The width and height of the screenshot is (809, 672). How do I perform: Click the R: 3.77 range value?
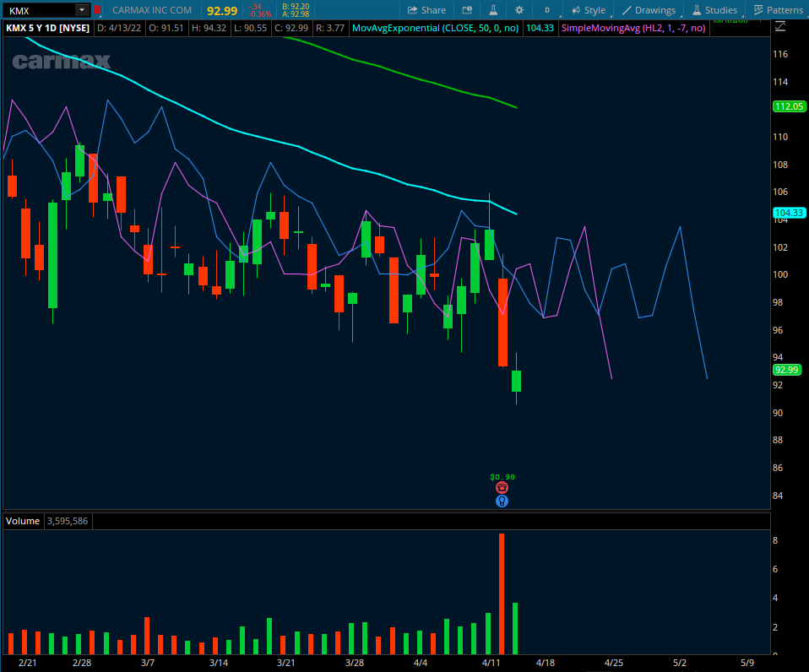point(330,28)
